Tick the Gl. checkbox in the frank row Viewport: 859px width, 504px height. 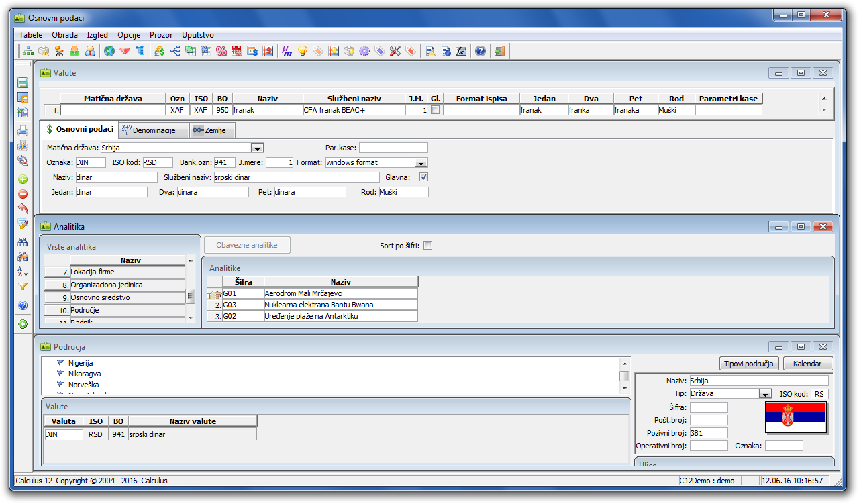click(x=435, y=110)
